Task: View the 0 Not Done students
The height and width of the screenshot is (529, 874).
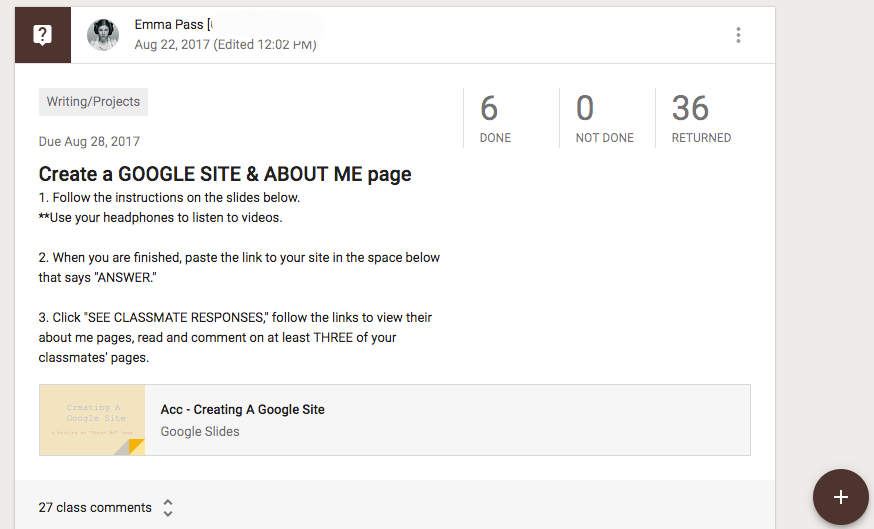Action: point(604,118)
